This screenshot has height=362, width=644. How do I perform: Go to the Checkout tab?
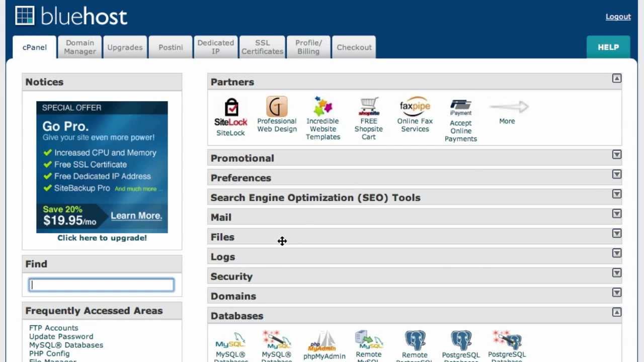354,47
